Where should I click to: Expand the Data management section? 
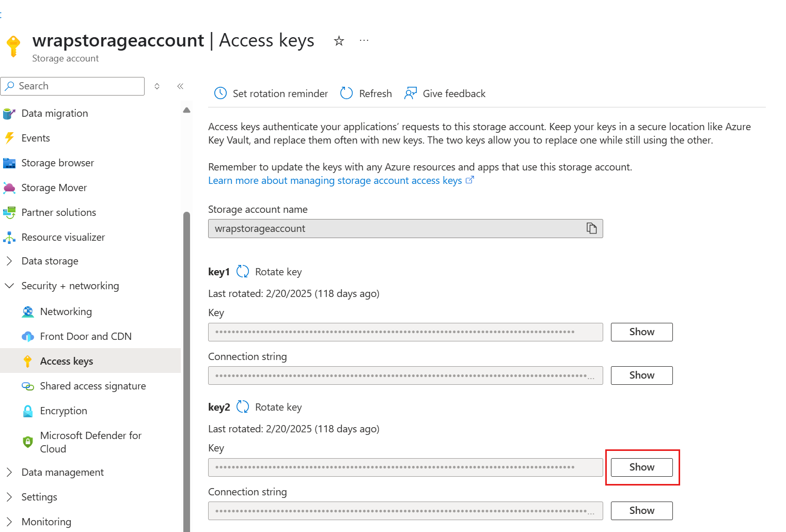(x=9, y=472)
